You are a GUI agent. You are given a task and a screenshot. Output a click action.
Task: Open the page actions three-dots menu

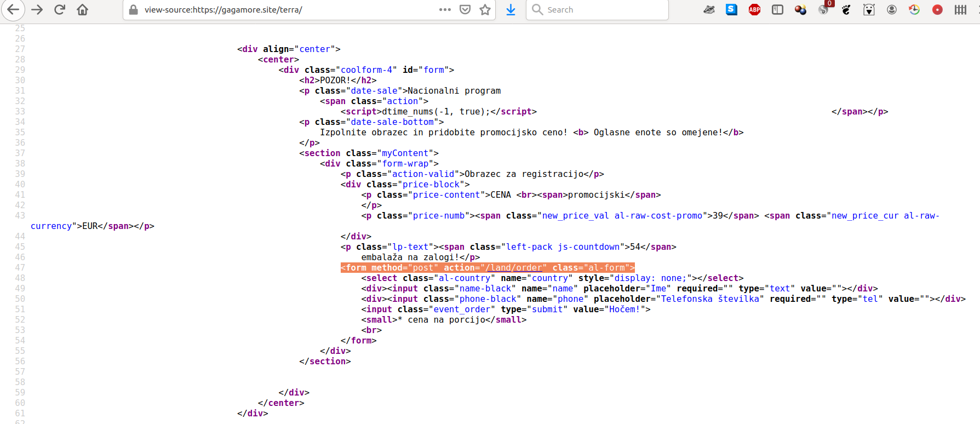[x=445, y=9]
